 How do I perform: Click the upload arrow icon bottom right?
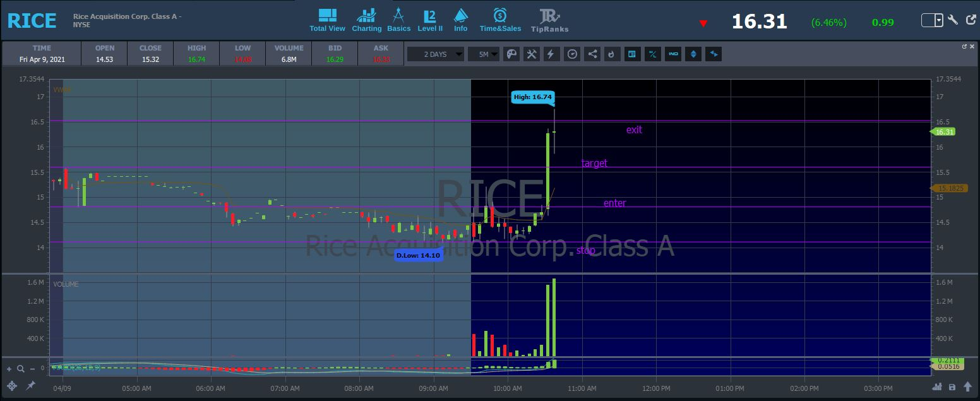[967, 386]
